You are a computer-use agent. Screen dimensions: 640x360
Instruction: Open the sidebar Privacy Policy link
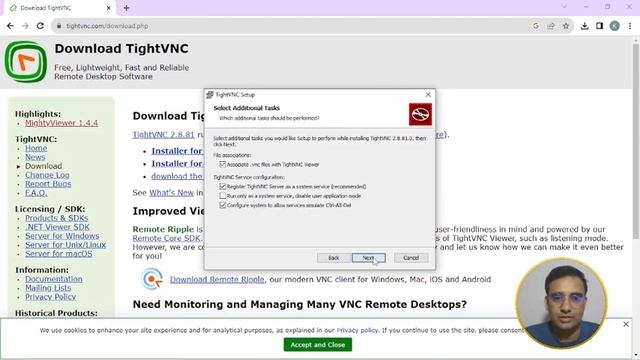50,297
